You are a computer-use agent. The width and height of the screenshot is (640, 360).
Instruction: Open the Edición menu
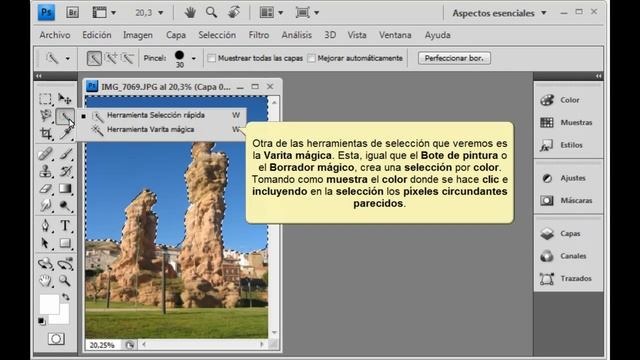(x=97, y=35)
